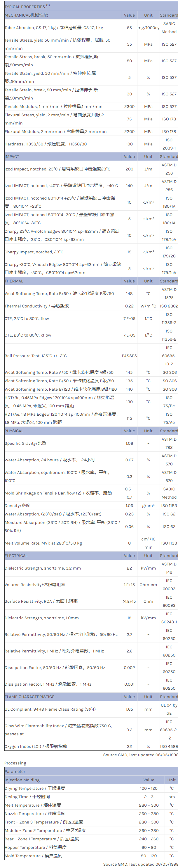
Task: Select the Hardness H358/30 row label
Action: 46,144
